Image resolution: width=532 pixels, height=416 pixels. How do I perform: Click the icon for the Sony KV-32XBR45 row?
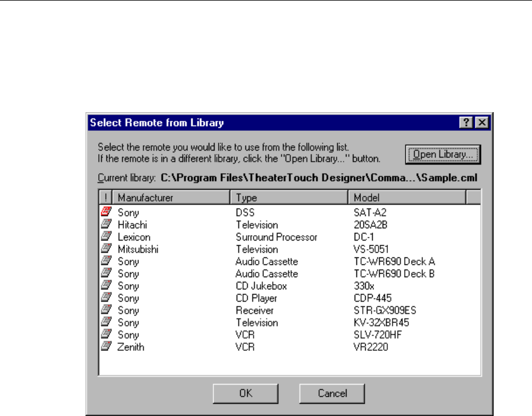[106, 321]
